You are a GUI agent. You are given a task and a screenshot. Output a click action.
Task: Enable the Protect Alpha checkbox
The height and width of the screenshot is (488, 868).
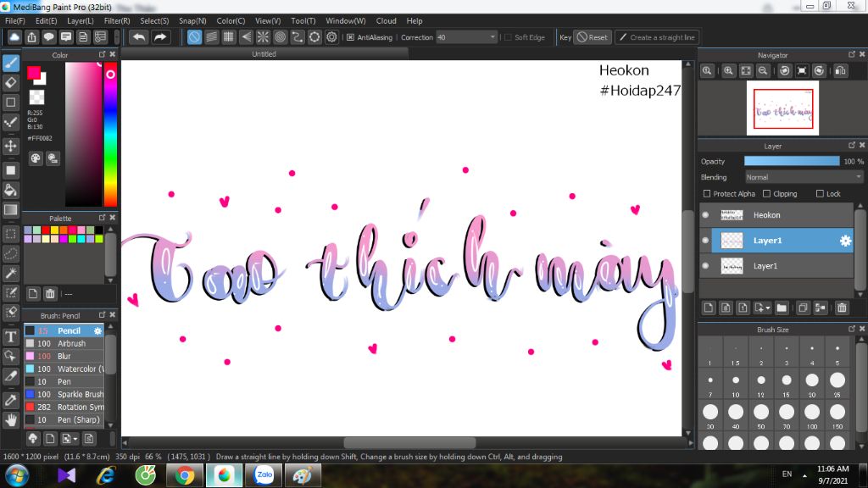click(x=707, y=194)
